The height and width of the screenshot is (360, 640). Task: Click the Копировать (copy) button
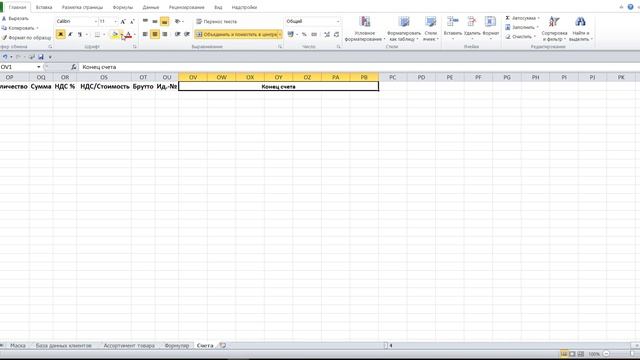coord(19,28)
